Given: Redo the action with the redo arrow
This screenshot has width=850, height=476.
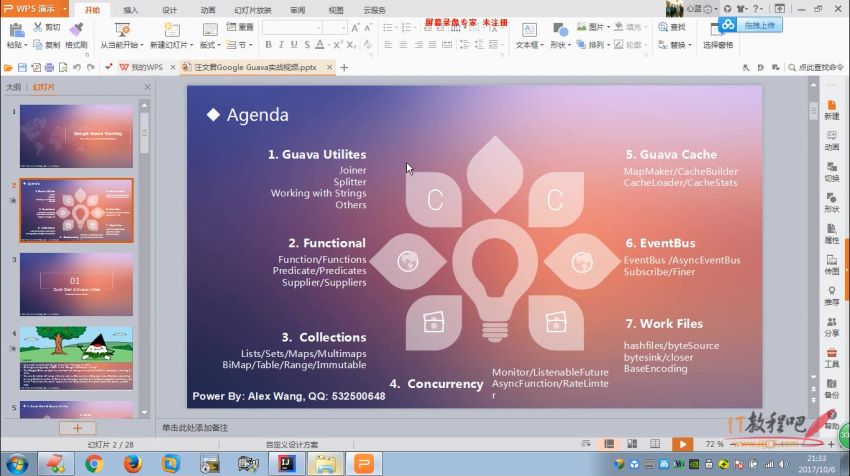Looking at the screenshot, I should point(91,68).
